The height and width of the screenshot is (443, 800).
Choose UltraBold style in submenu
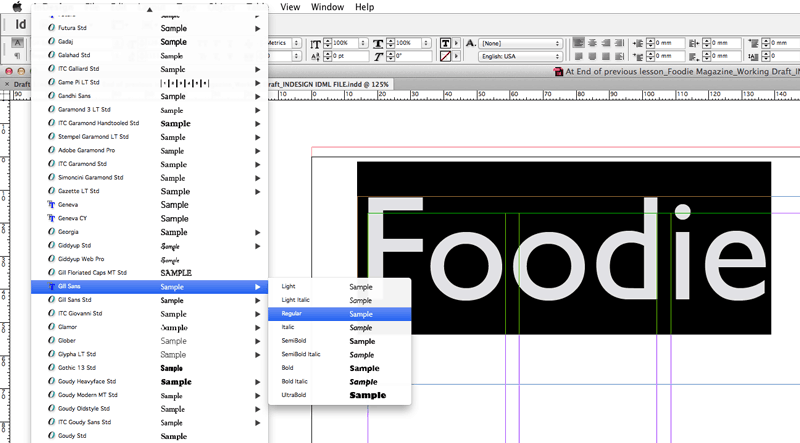(339, 395)
